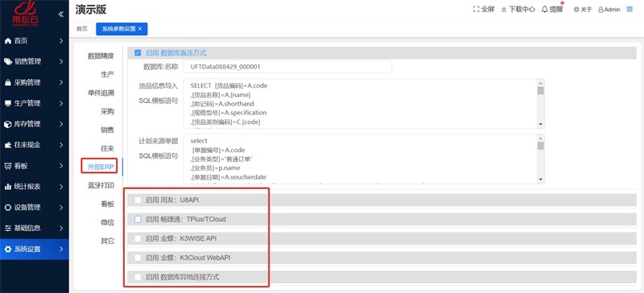Click the reminder bell icon
The width and height of the screenshot is (644, 293).
(545, 9)
